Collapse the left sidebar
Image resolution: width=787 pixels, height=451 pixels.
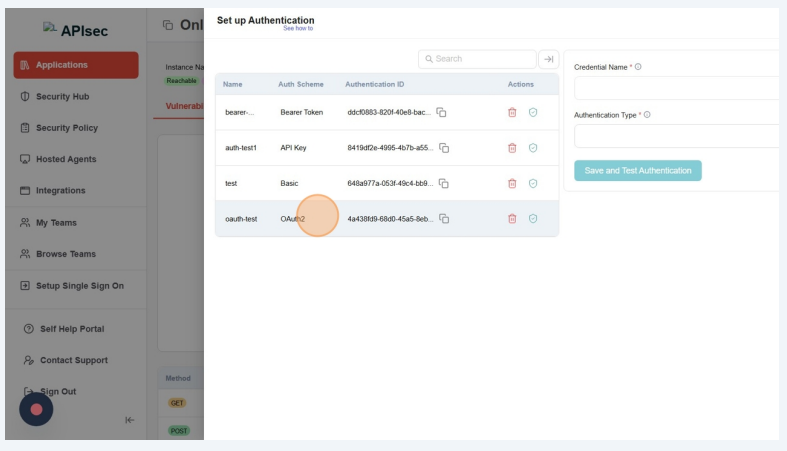[x=129, y=420]
